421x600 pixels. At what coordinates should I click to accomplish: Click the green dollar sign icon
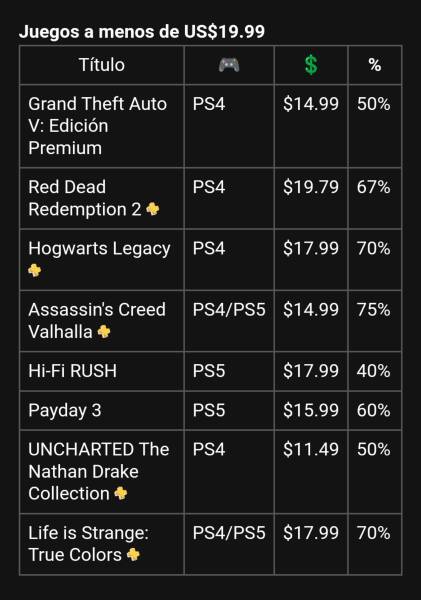311,65
